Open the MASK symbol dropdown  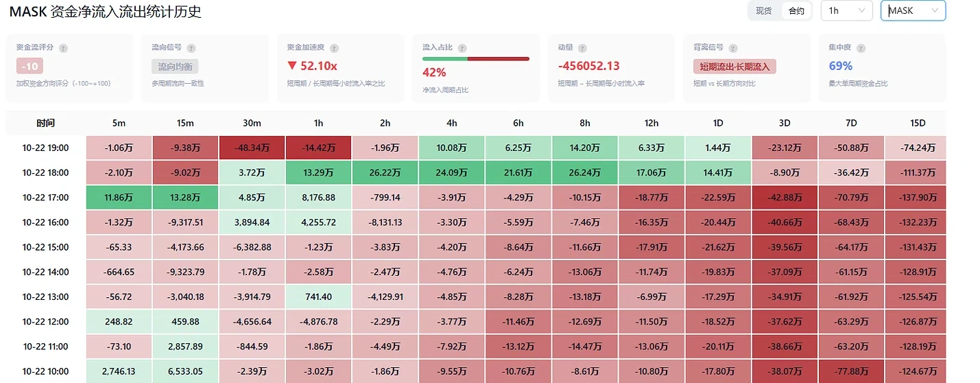pos(913,10)
